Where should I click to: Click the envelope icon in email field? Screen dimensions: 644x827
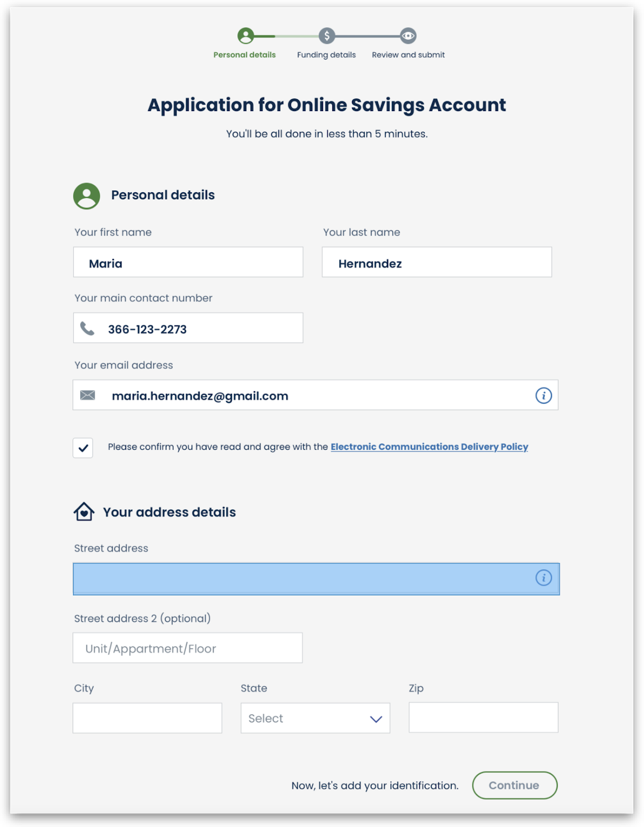[x=87, y=395]
